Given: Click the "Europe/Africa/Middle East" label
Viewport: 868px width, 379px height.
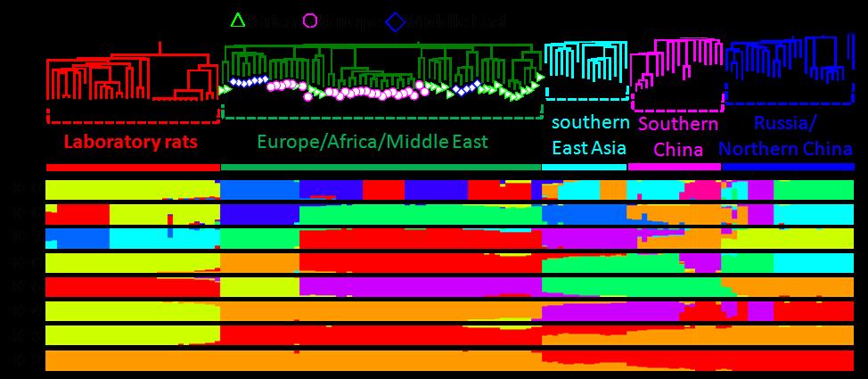Looking at the screenshot, I should [x=373, y=142].
